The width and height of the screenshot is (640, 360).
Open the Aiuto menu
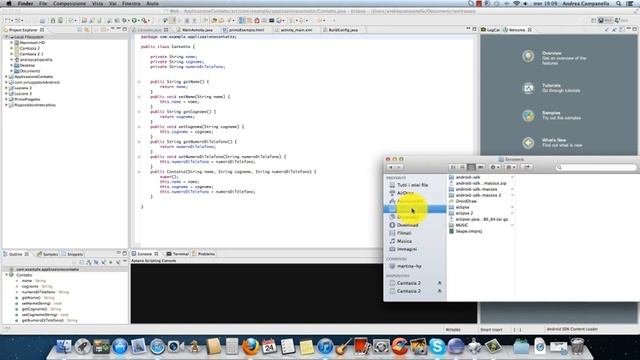pos(153,3)
